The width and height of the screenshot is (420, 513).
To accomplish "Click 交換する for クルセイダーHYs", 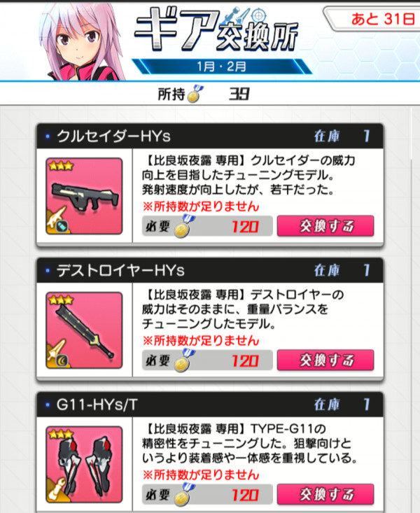I will pyautogui.click(x=325, y=226).
